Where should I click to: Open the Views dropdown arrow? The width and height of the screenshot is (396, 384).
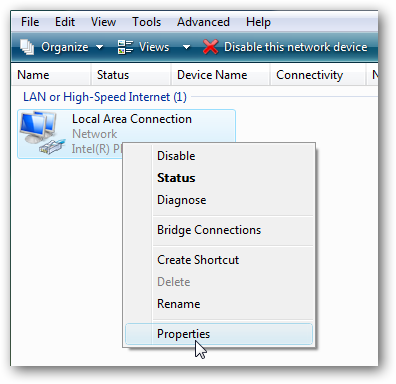[187, 47]
